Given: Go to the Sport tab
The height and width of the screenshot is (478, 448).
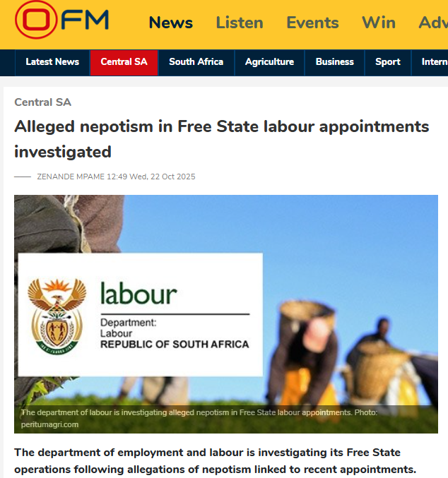Looking at the screenshot, I should click(x=388, y=62).
